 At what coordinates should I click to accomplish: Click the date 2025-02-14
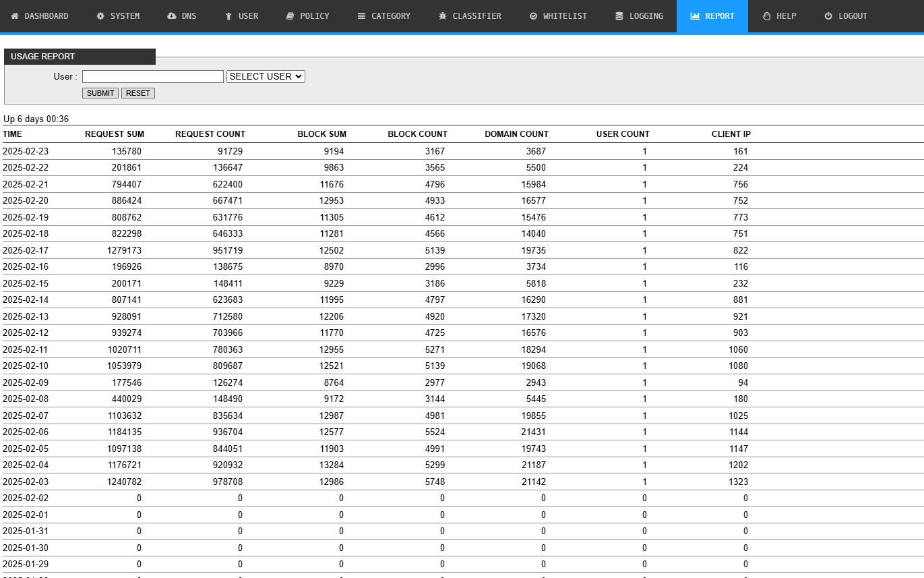pyautogui.click(x=26, y=300)
